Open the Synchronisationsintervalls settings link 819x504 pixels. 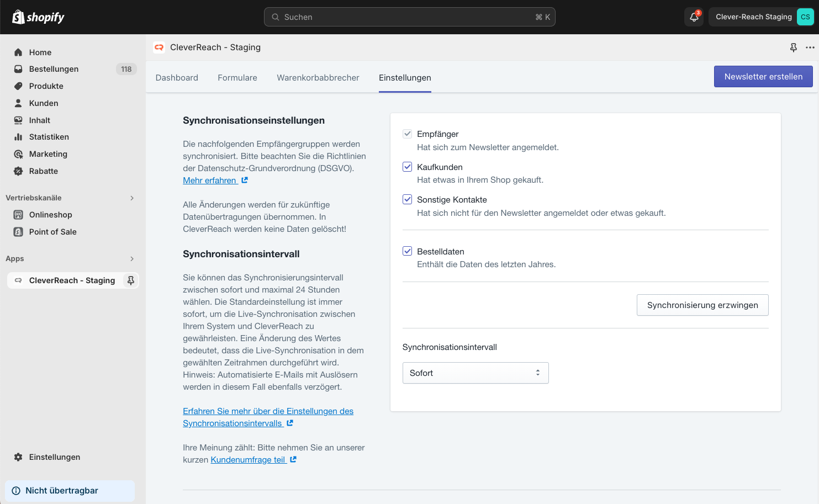pyautogui.click(x=268, y=417)
